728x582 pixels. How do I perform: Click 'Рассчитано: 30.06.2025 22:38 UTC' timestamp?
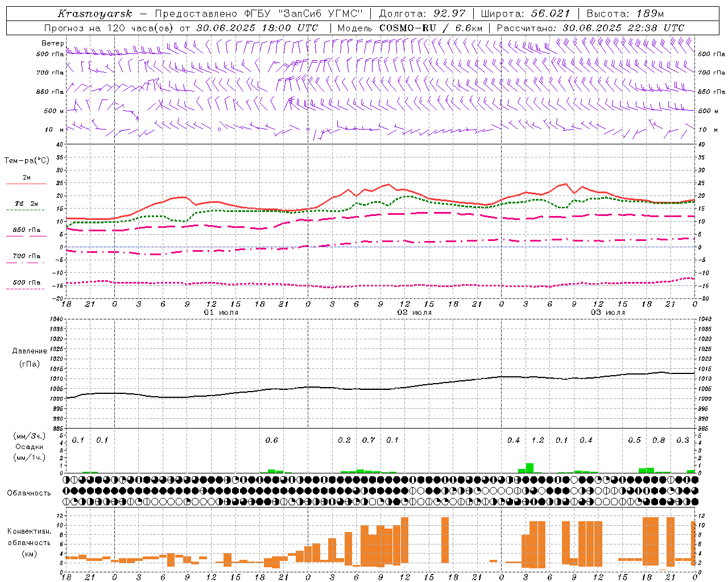pyautogui.click(x=590, y=28)
